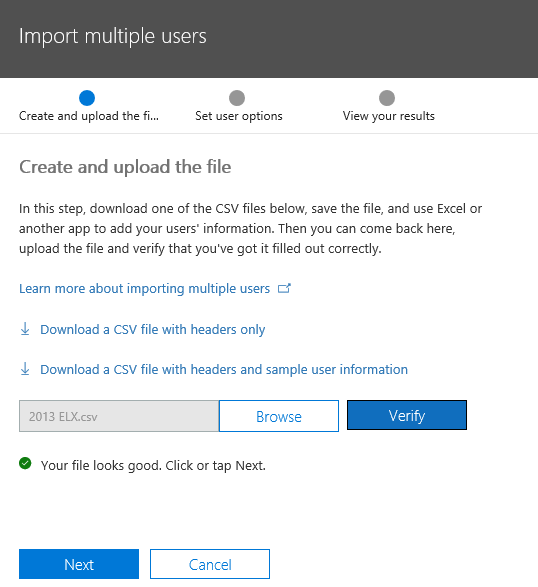Cancel the import wizard
The image size is (538, 587).
click(210, 564)
